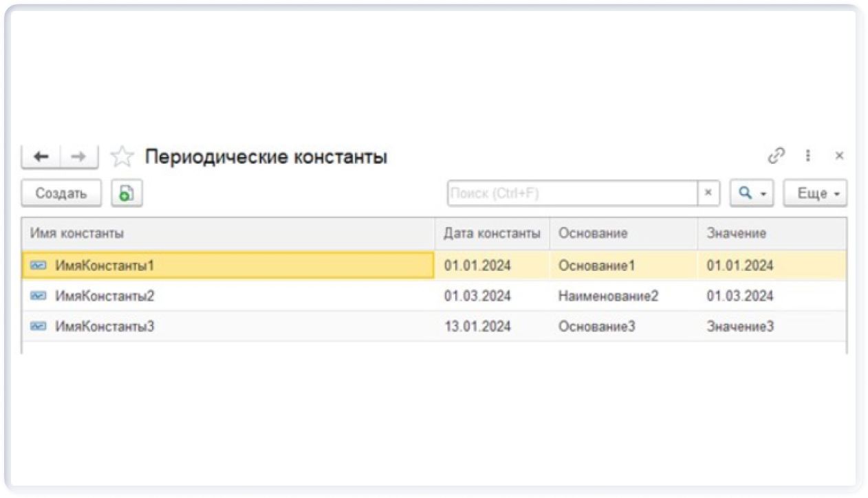Open the magnifier search dropdown
Image resolution: width=868 pixels, height=498 pixels.
[x=752, y=194]
